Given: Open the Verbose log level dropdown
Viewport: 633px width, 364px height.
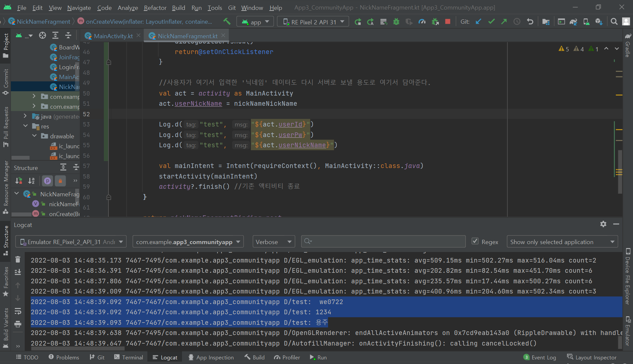Looking at the screenshot, I should [x=273, y=242].
